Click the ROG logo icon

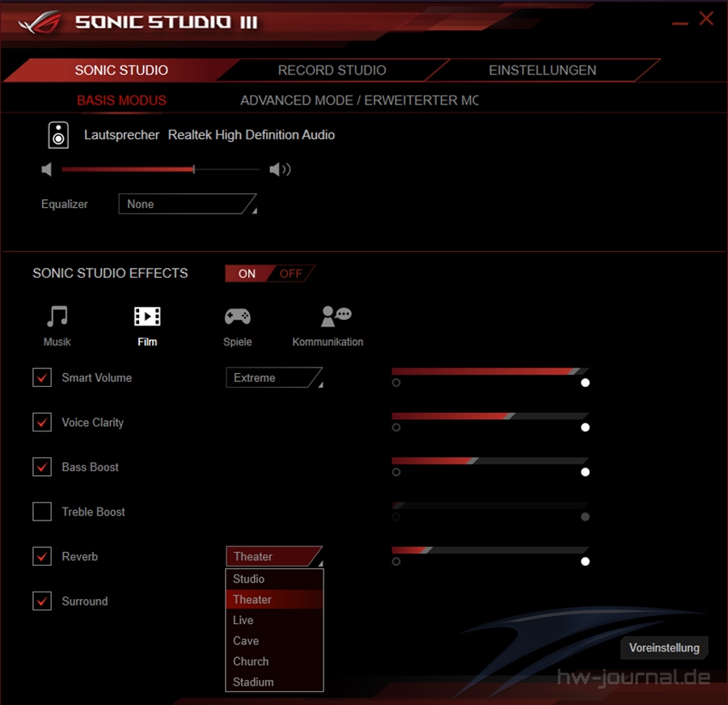(x=40, y=22)
